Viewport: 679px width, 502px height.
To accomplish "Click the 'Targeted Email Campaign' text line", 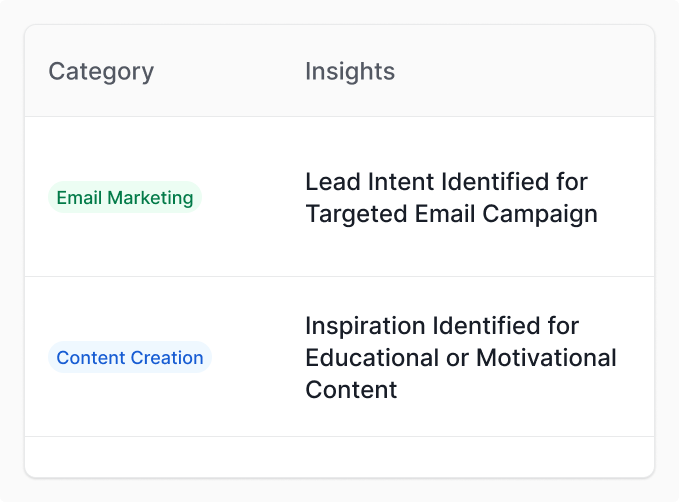I will 451,214.
